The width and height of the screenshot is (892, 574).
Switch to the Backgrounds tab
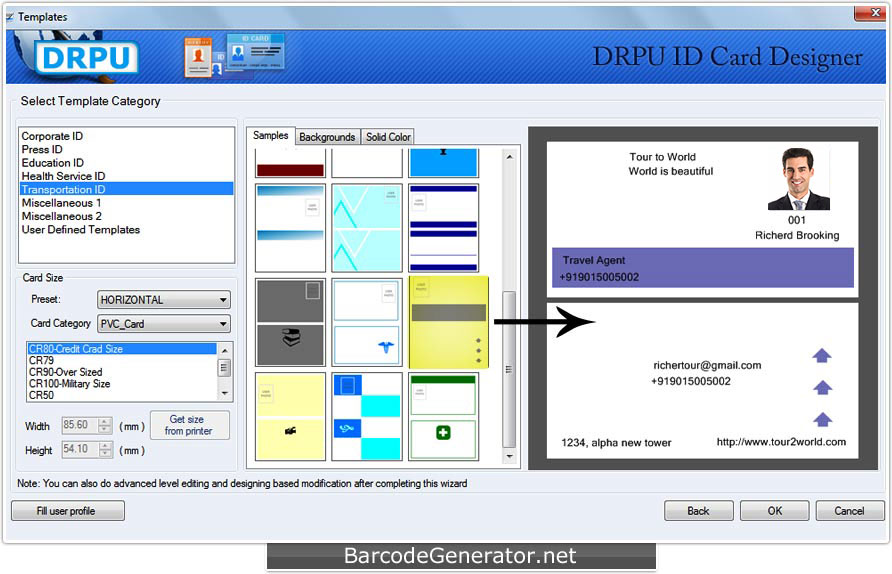point(327,137)
